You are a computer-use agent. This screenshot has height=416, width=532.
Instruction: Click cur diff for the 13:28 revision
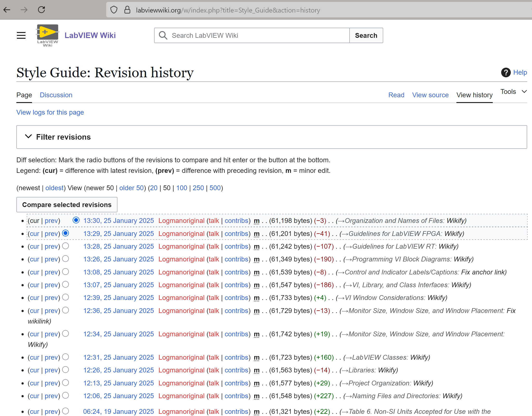(35, 247)
